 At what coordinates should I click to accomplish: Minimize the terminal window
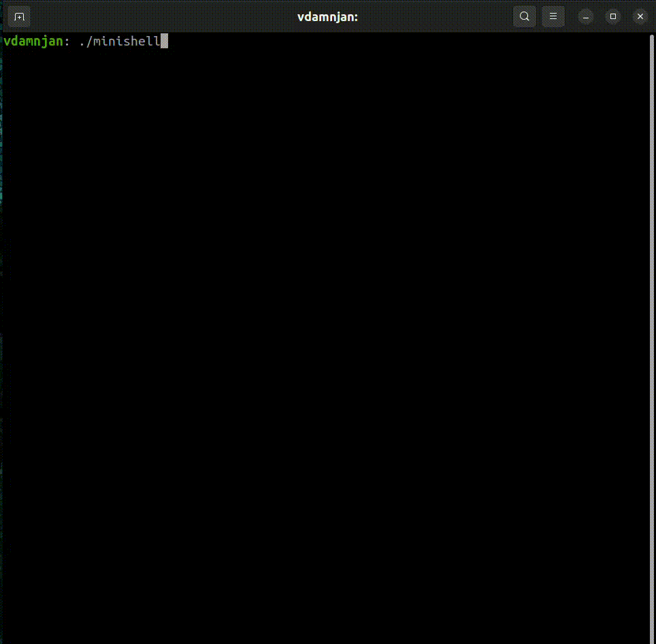coord(586,17)
